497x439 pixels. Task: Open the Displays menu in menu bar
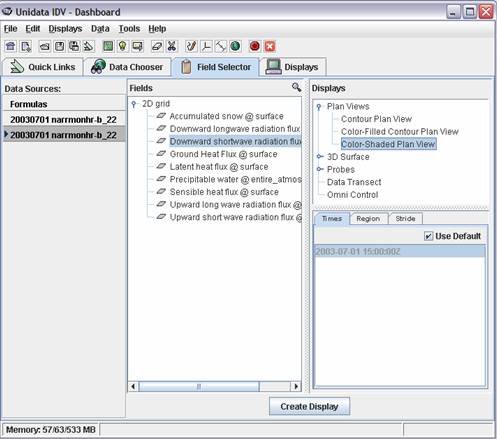coord(65,29)
